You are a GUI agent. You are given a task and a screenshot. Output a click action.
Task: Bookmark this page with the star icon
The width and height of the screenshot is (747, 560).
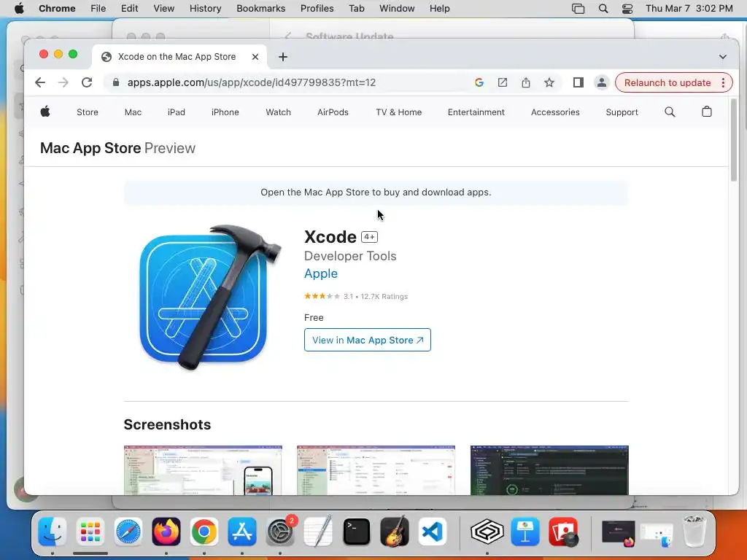point(549,82)
